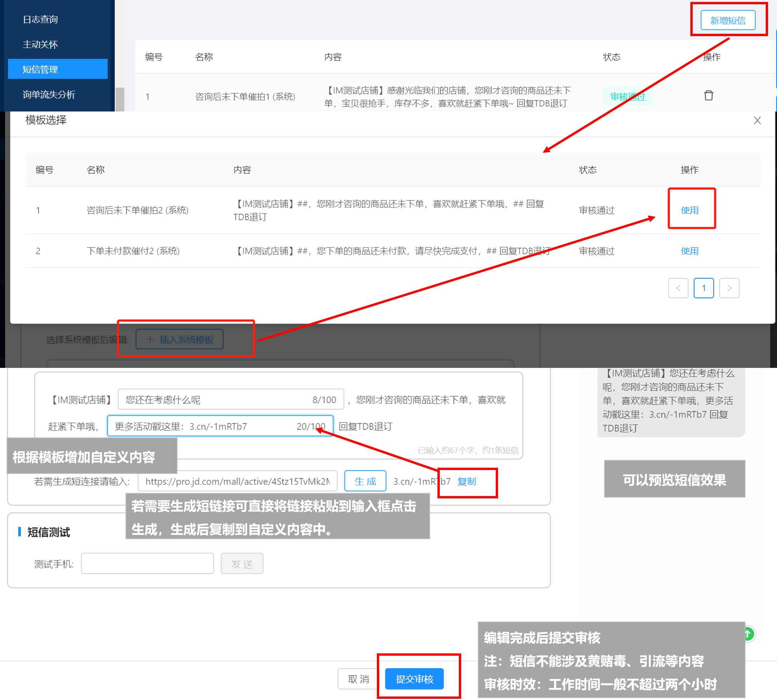
Task: Click the 新增短信 button
Action: [x=728, y=21]
